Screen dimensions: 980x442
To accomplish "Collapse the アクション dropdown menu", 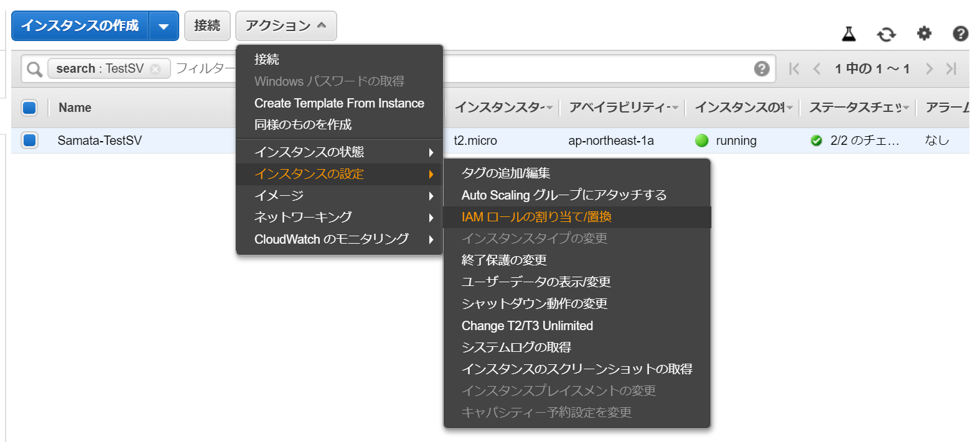I will (x=286, y=25).
